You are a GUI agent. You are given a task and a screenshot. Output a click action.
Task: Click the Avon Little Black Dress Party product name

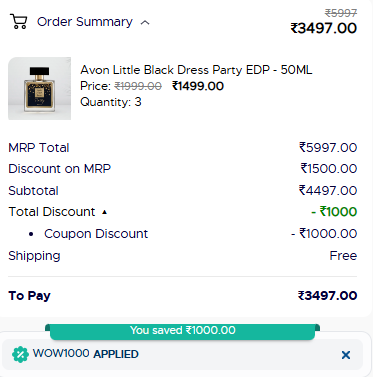pyautogui.click(x=196, y=70)
